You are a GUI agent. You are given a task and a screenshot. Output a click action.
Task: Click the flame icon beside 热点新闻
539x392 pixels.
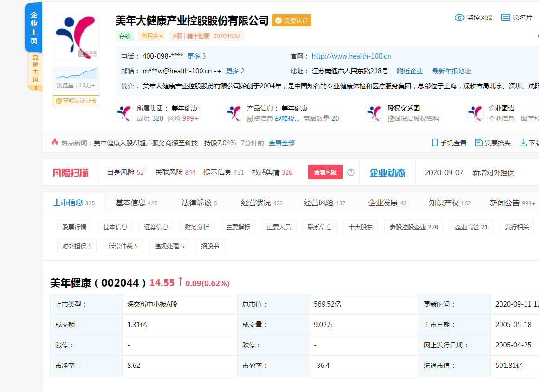pos(55,142)
